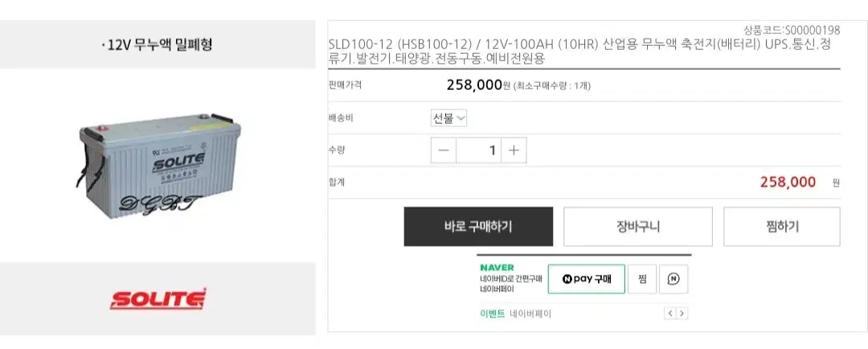Click the quantity input field showing 1
Image resolution: width=868 pixels, height=349 pixels.
[478, 150]
